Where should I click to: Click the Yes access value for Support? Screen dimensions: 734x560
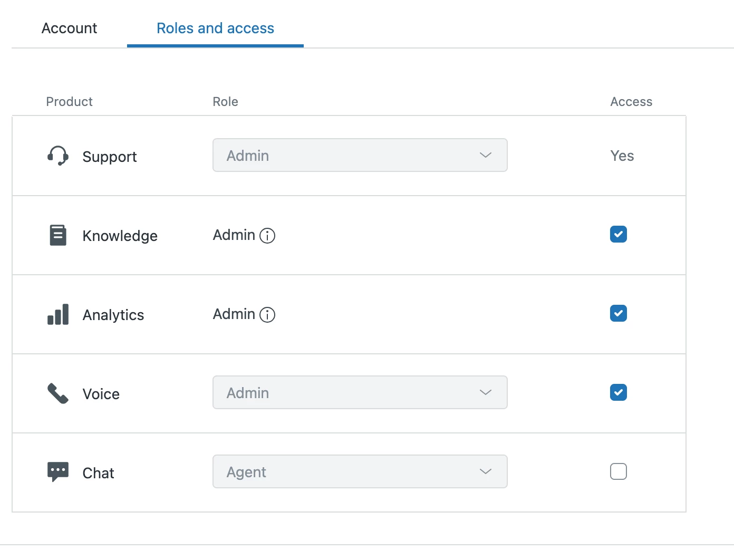click(622, 156)
